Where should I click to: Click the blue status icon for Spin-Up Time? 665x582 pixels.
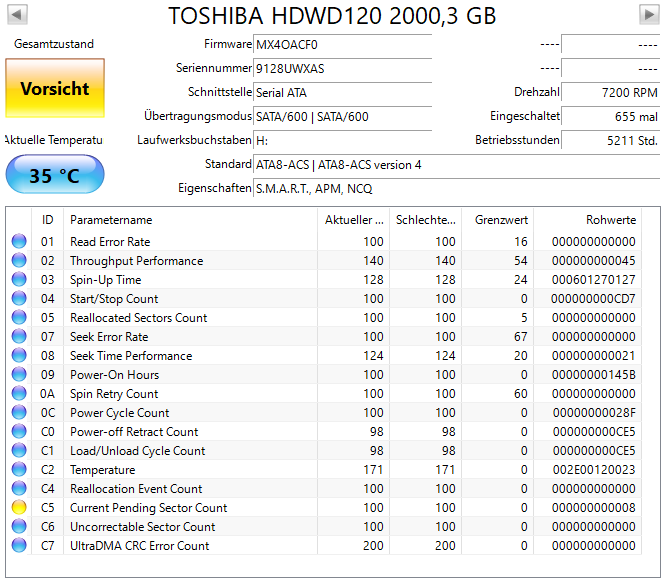coord(19,280)
